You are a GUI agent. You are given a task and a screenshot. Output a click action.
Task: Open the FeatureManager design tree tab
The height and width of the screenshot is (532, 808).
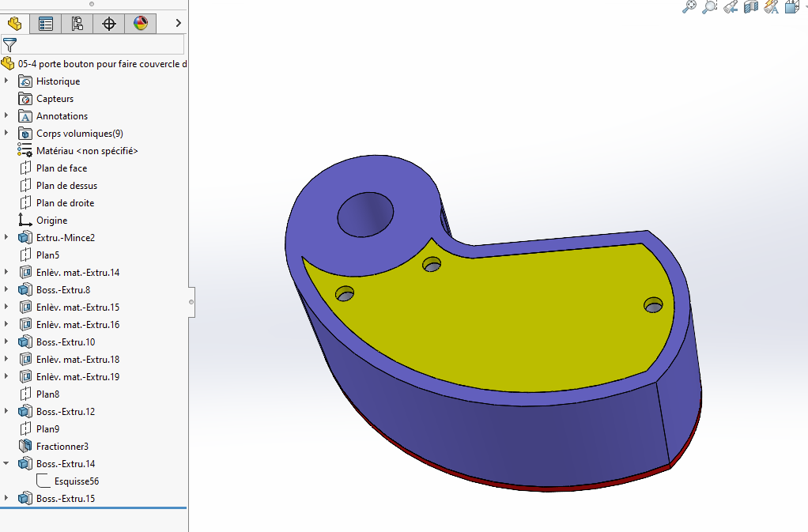point(14,24)
